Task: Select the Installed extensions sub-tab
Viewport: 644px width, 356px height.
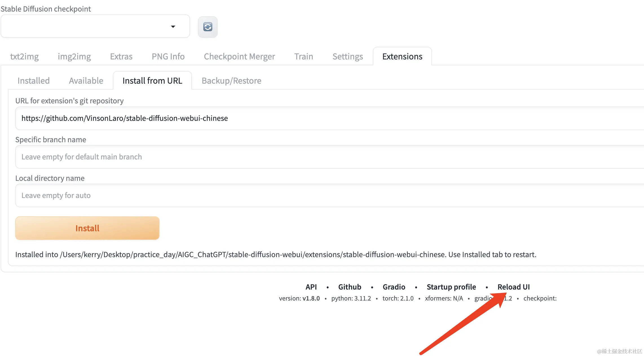Action: [x=33, y=81]
